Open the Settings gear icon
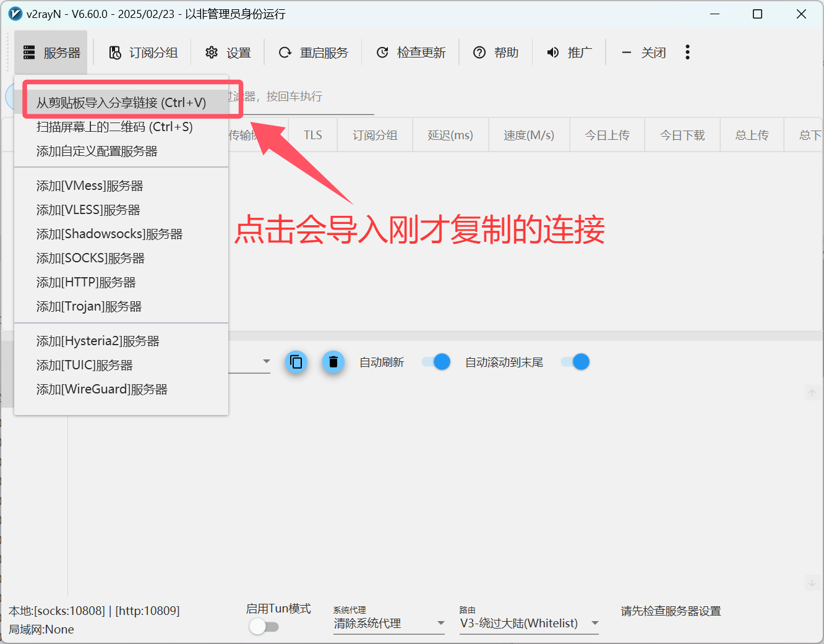The width and height of the screenshot is (824, 644). pos(212,53)
